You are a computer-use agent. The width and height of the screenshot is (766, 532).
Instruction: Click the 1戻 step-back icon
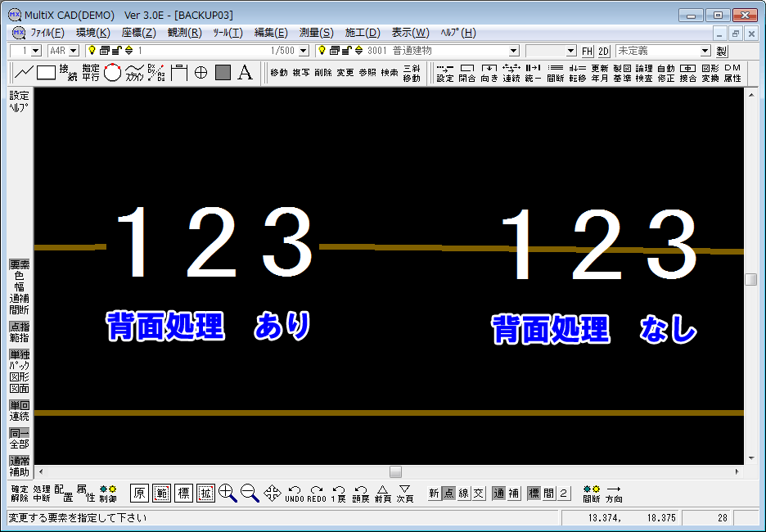coord(339,494)
